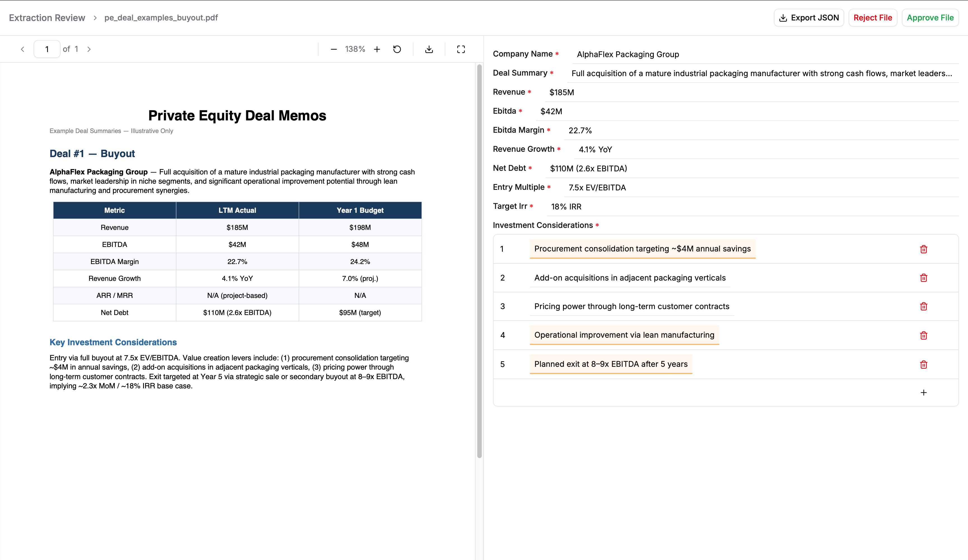This screenshot has height=560, width=968.
Task: Edit the add-on acquisitions consideration text
Action: (630, 278)
